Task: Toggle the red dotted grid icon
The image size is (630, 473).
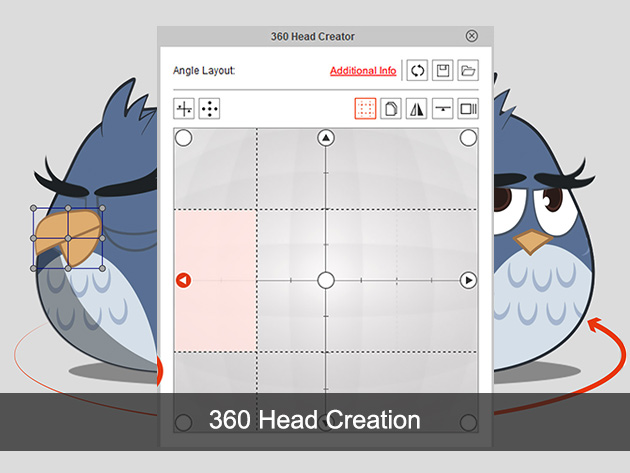Action: pyautogui.click(x=365, y=109)
